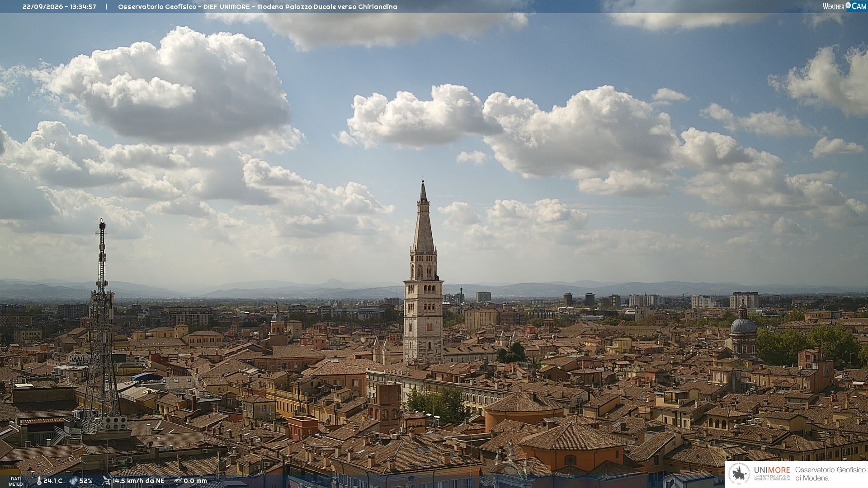
Task: Click the UNIMORE university seal emblem
Action: click(x=740, y=474)
